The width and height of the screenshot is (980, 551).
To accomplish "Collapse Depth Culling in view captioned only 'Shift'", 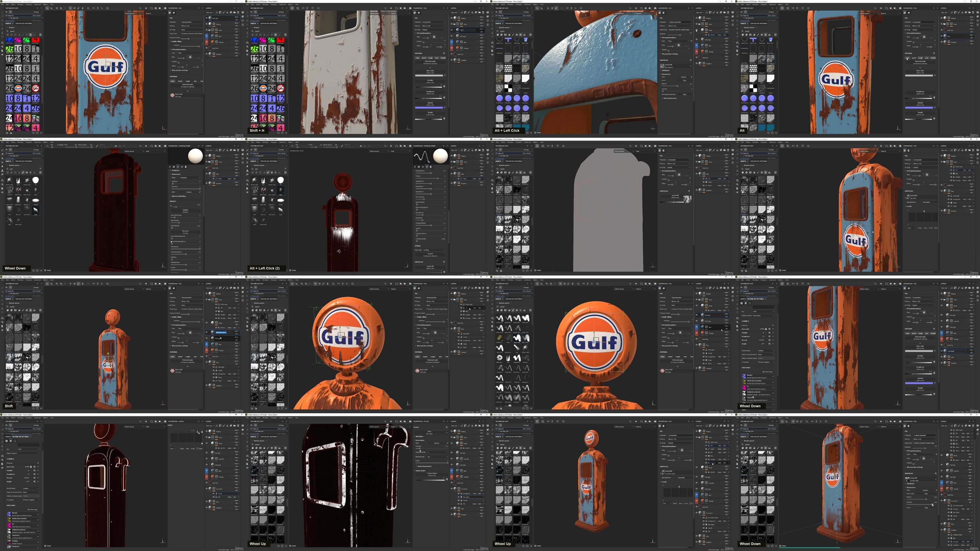I will point(171,317).
